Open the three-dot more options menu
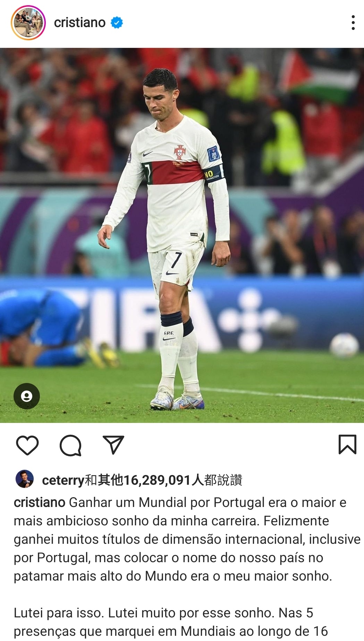This screenshot has height=641, width=364. (x=353, y=23)
